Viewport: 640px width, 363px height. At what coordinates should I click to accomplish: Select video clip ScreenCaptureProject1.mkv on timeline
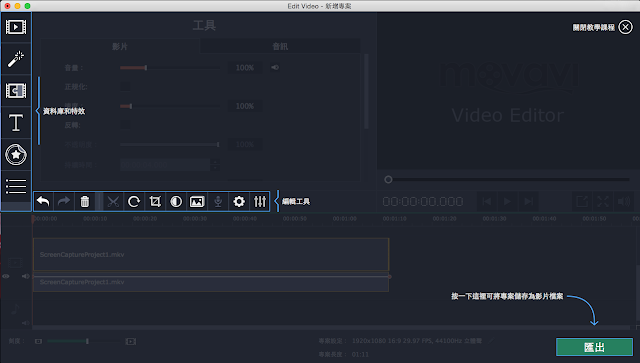(x=211, y=254)
